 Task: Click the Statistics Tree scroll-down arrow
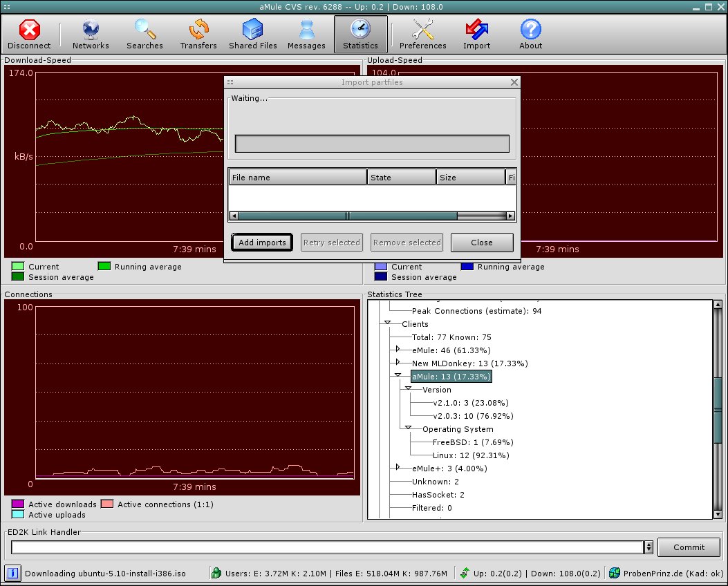point(718,514)
